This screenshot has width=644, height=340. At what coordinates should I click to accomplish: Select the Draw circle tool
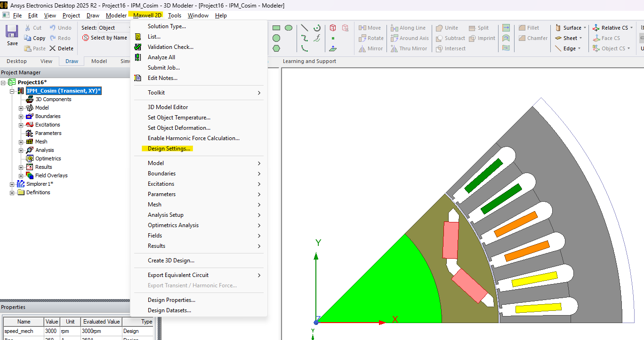pos(276,38)
